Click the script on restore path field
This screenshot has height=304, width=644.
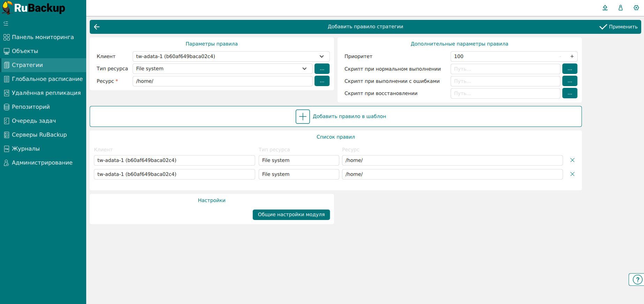505,93
